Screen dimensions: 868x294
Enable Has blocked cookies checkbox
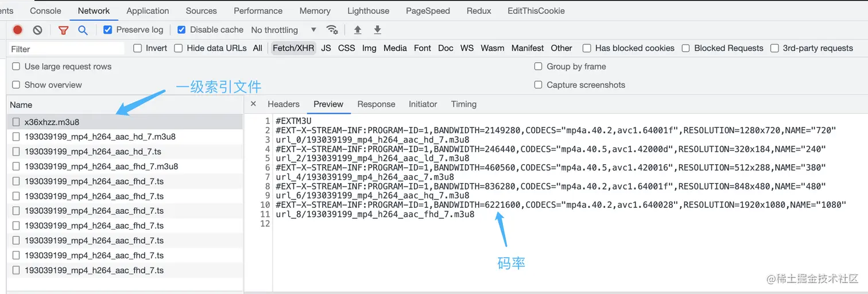pos(587,48)
